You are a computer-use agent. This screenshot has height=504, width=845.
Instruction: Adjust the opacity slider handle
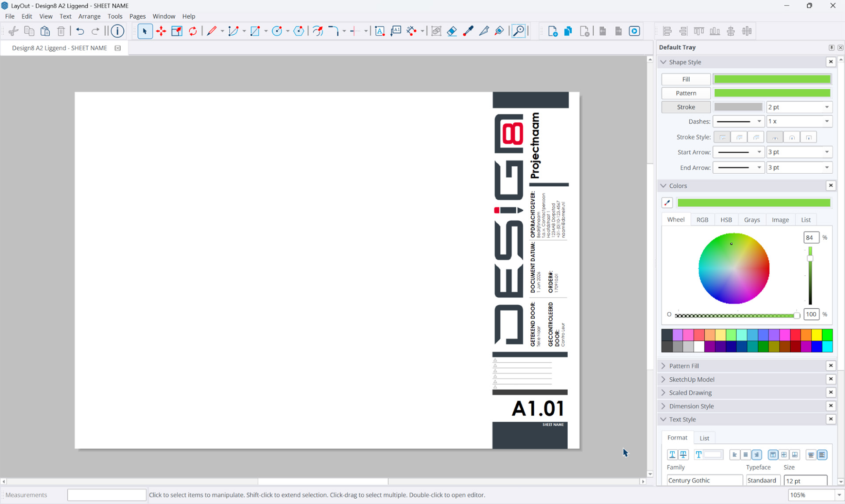click(x=797, y=315)
